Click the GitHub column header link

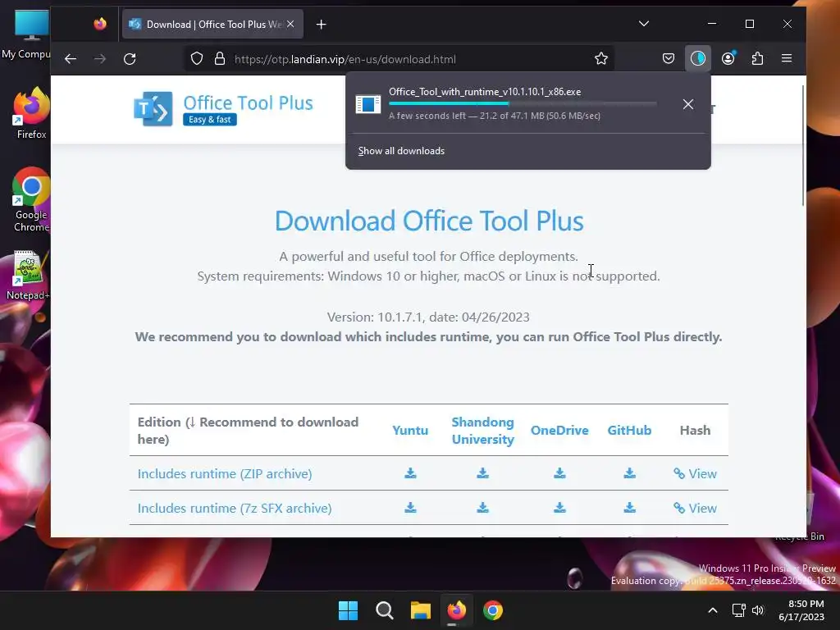[629, 430]
